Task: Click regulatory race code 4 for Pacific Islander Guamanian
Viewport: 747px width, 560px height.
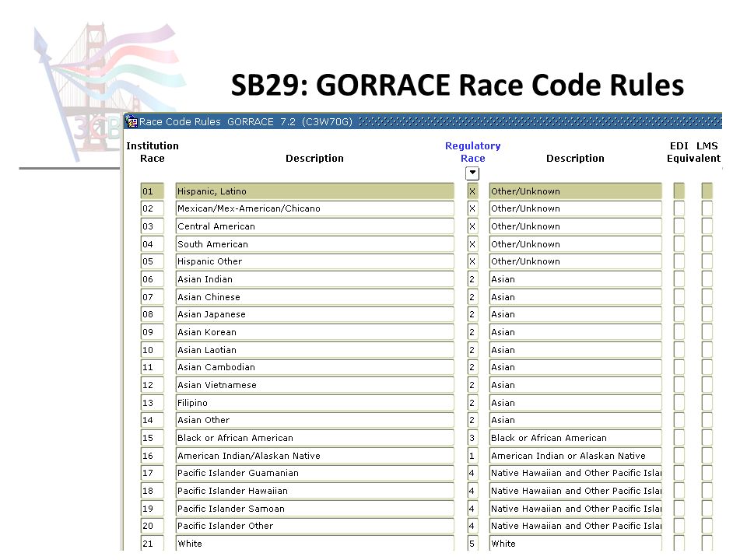Action: [472, 473]
